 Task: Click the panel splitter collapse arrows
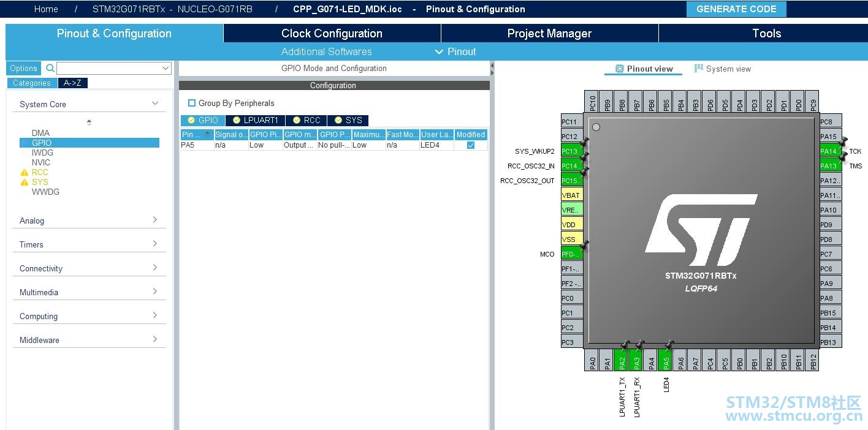[492, 69]
